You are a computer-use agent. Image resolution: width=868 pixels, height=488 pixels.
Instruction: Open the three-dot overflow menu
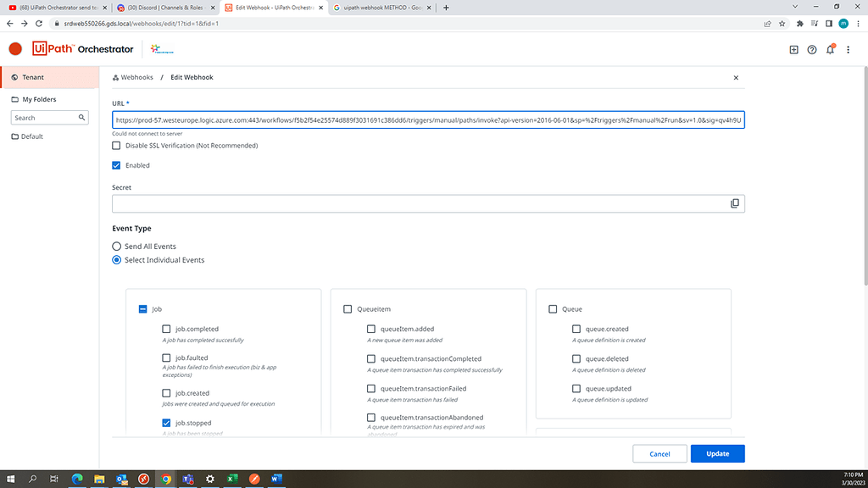(849, 50)
